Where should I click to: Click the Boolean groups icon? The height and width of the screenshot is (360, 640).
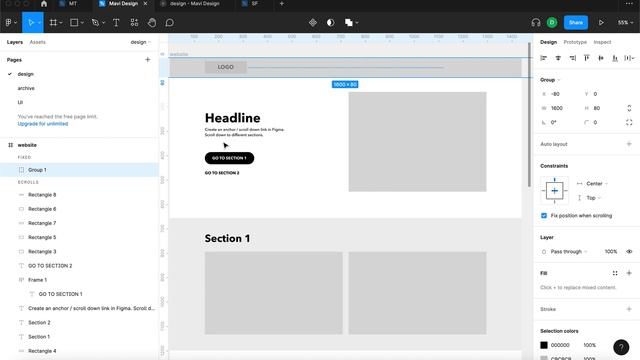349,22
